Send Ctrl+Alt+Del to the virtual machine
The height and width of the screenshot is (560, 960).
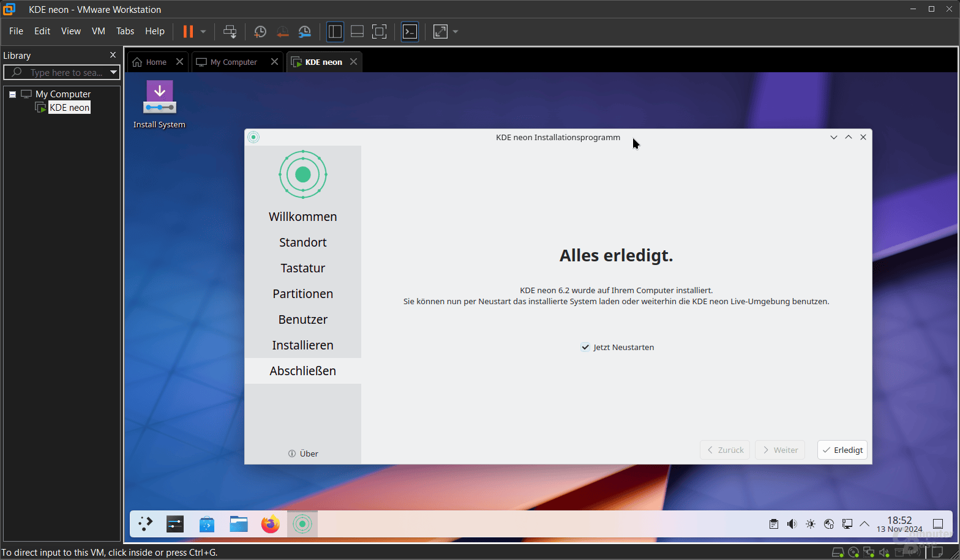tap(230, 31)
